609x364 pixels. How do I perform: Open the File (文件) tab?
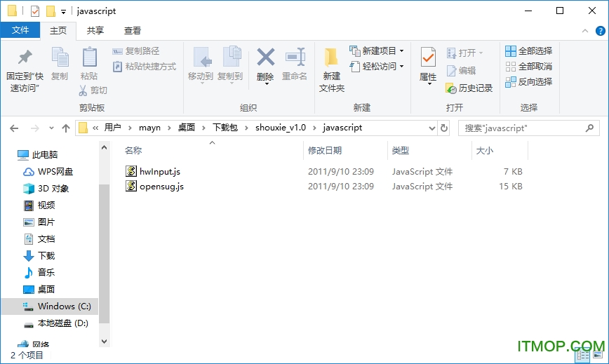pos(20,30)
